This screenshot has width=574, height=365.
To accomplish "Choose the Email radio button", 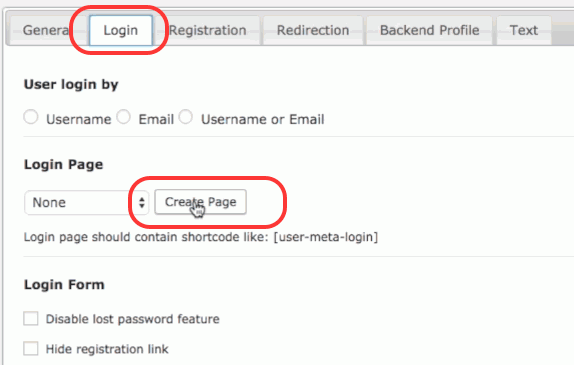I will [x=123, y=117].
